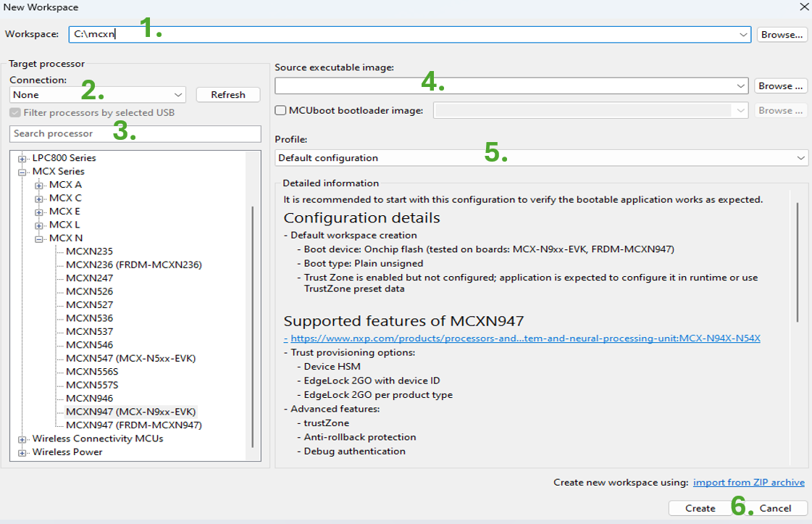Enable the MCUboot bootloader image checkbox

point(281,111)
